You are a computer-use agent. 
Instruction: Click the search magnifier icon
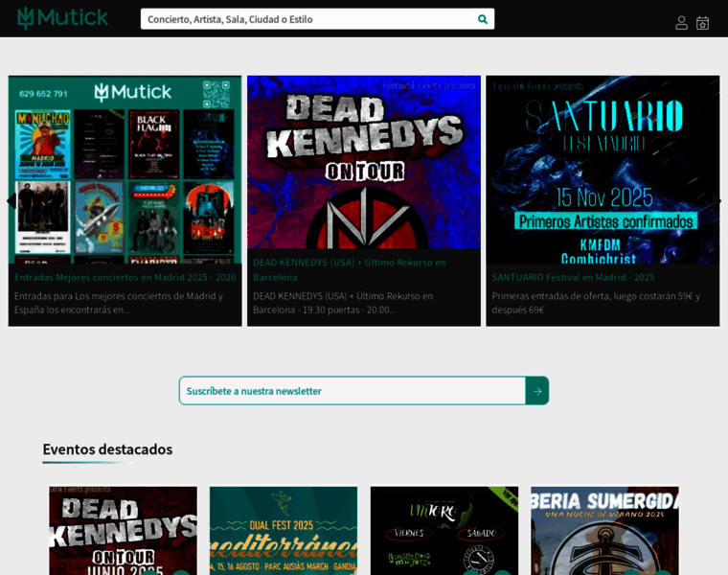[x=483, y=19]
